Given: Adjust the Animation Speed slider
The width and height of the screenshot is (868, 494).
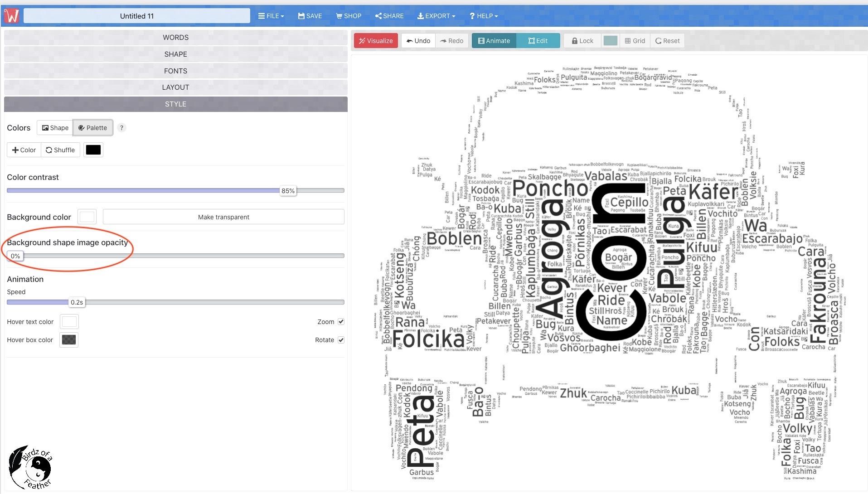Looking at the screenshot, I should coord(77,302).
